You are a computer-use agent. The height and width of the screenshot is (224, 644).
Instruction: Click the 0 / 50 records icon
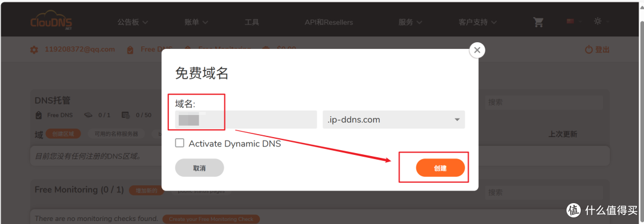point(126,116)
